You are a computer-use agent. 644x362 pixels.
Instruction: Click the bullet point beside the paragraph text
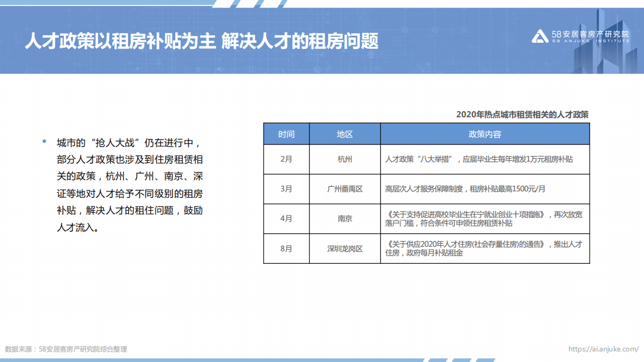(44, 141)
